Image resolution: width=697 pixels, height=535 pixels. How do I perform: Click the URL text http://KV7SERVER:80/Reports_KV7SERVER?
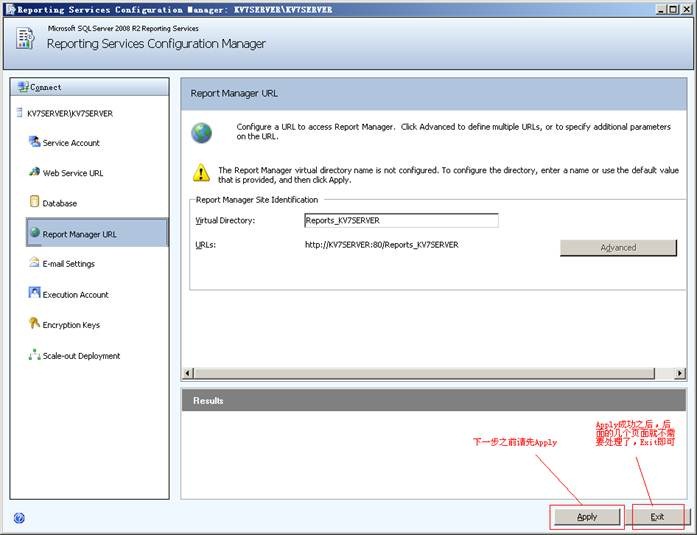click(x=381, y=244)
